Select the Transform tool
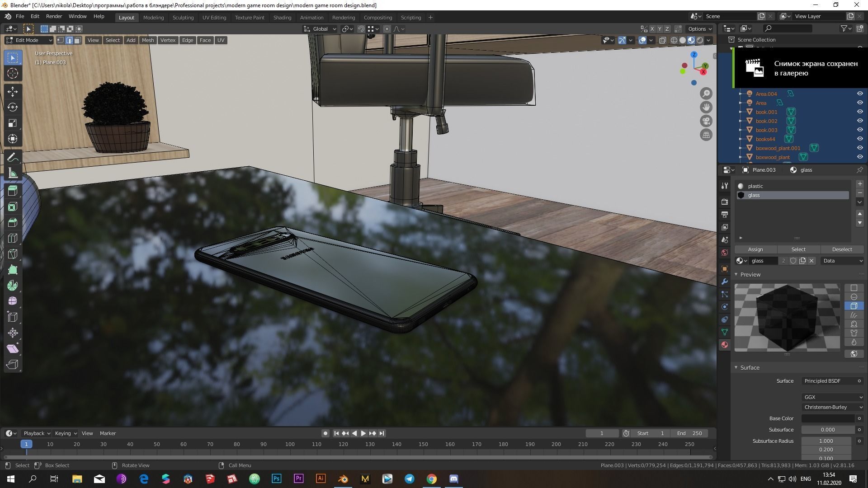This screenshot has width=868, height=488. coord(13,139)
